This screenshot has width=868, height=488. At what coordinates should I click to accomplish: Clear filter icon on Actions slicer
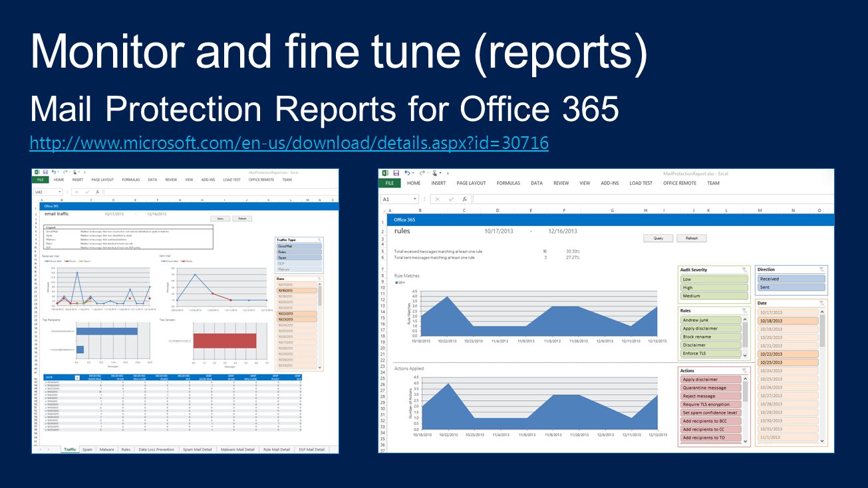[x=745, y=370]
